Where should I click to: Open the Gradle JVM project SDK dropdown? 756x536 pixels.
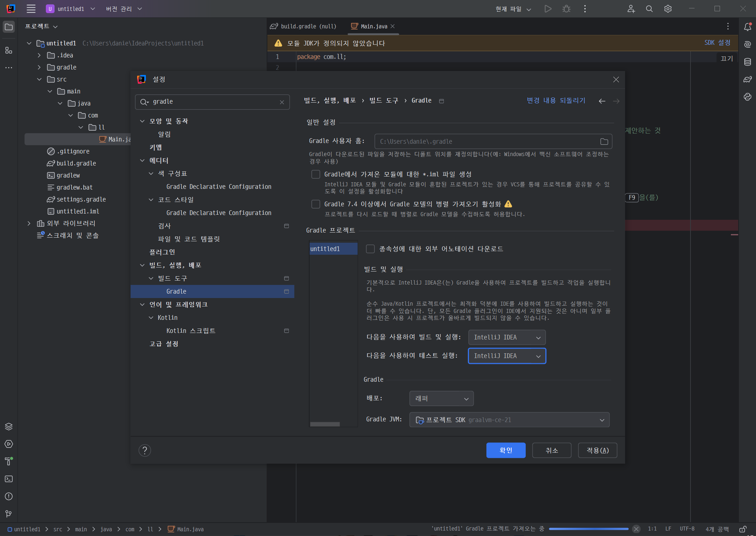(x=509, y=420)
